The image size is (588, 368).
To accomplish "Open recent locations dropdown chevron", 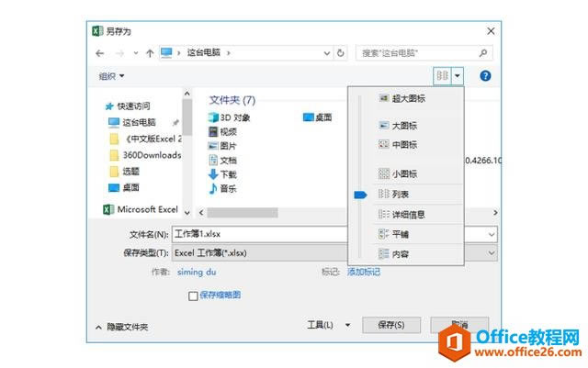I will pyautogui.click(x=136, y=53).
